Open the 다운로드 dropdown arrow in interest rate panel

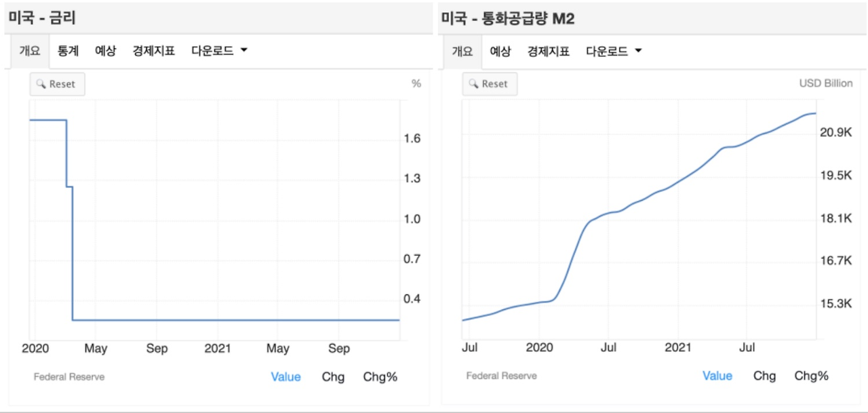pos(243,51)
